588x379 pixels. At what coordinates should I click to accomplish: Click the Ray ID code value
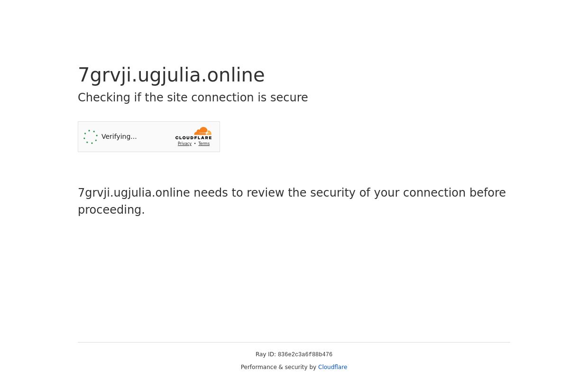point(305,355)
